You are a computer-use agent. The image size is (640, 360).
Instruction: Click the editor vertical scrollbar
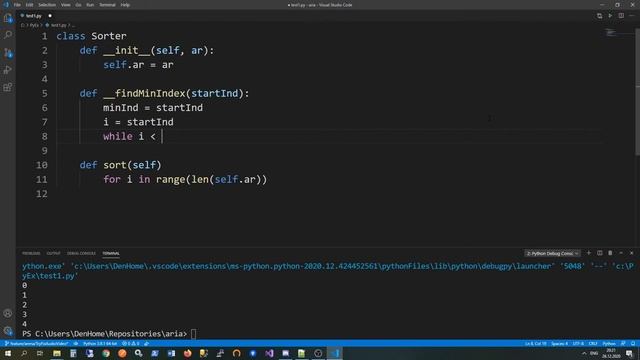click(x=637, y=92)
